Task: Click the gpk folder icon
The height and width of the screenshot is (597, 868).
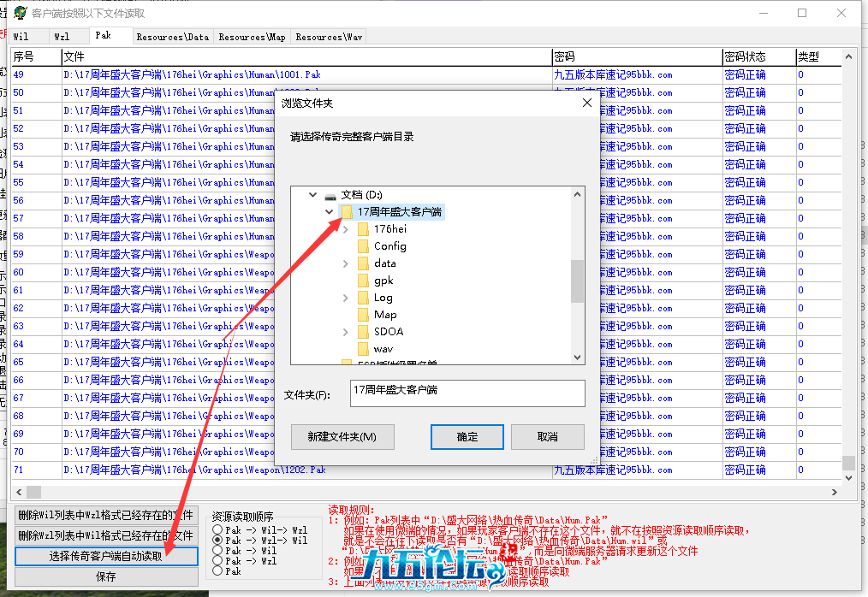Action: click(363, 281)
